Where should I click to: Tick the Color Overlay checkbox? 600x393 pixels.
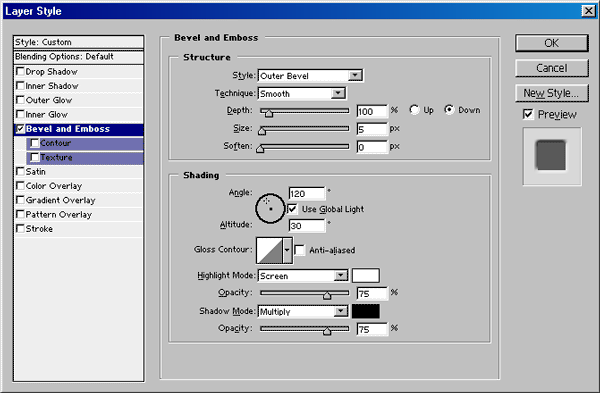tap(20, 186)
